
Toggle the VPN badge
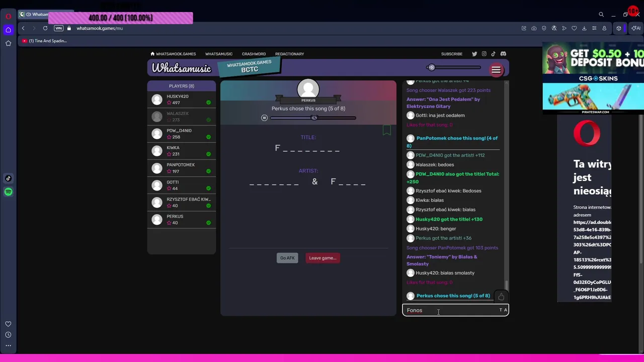pyautogui.click(x=59, y=28)
